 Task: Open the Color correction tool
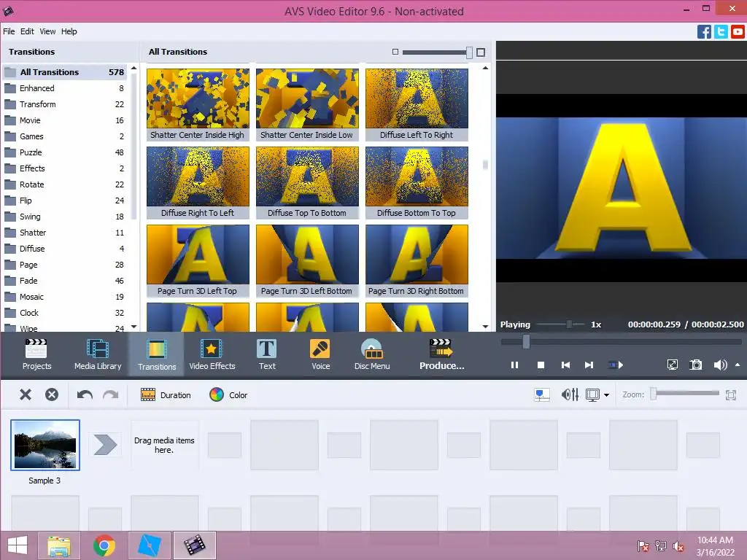[x=228, y=394]
